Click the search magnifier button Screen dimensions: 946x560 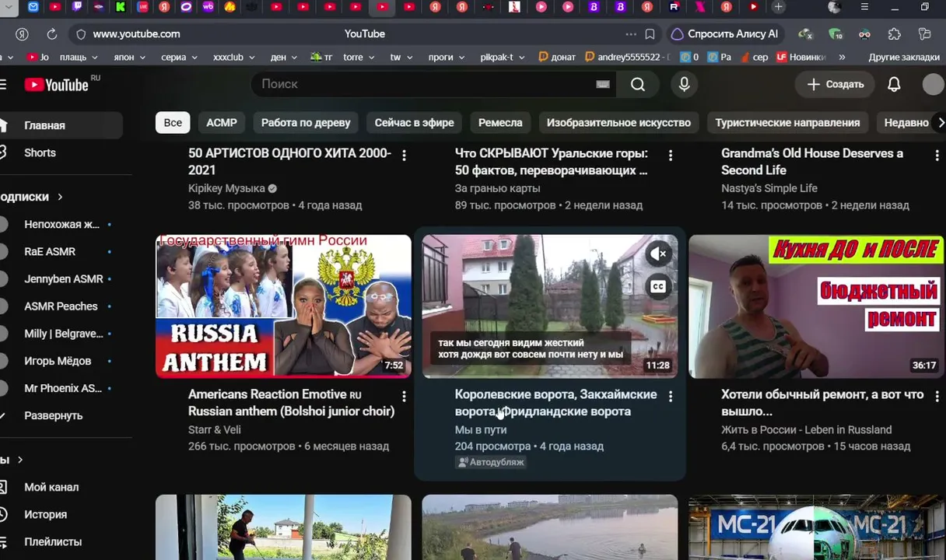[638, 84]
